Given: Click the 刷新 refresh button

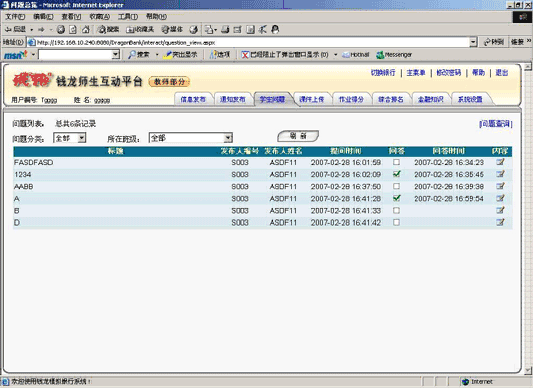Looking at the screenshot, I should 298,136.
